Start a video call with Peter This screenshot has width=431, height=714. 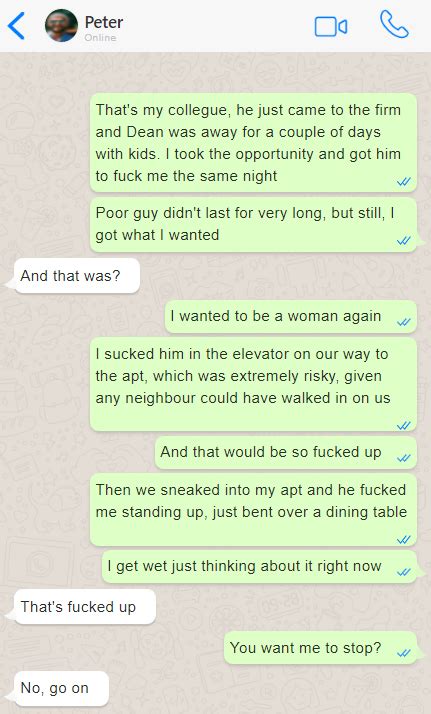[331, 26]
